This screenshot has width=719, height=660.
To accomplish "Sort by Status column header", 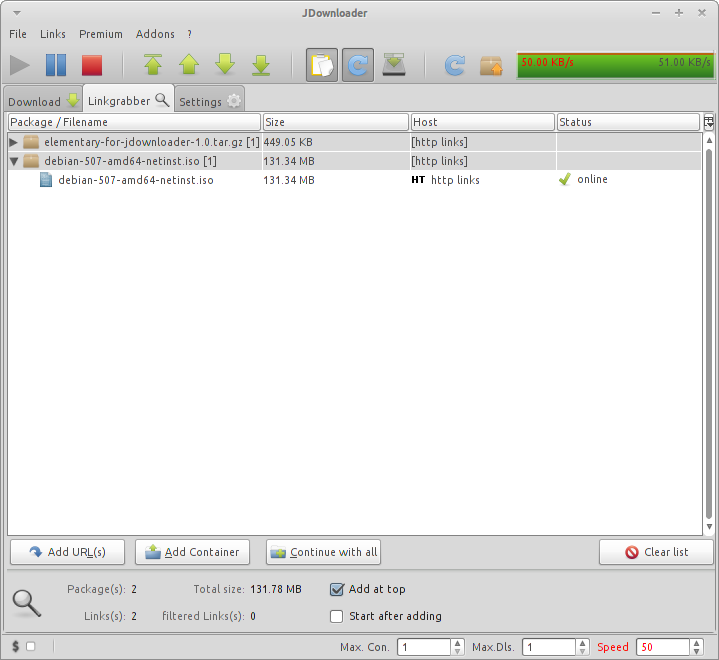I will 628,122.
